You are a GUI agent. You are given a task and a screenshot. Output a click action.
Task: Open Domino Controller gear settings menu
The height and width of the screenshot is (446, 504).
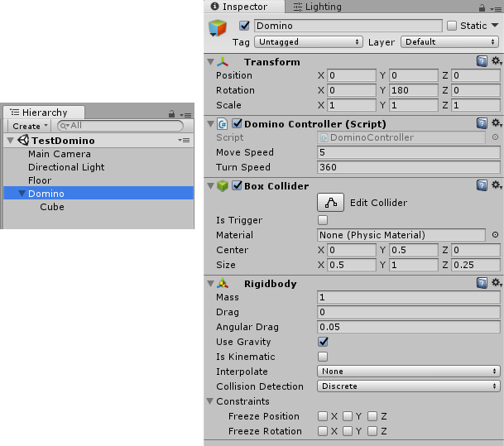coord(497,122)
